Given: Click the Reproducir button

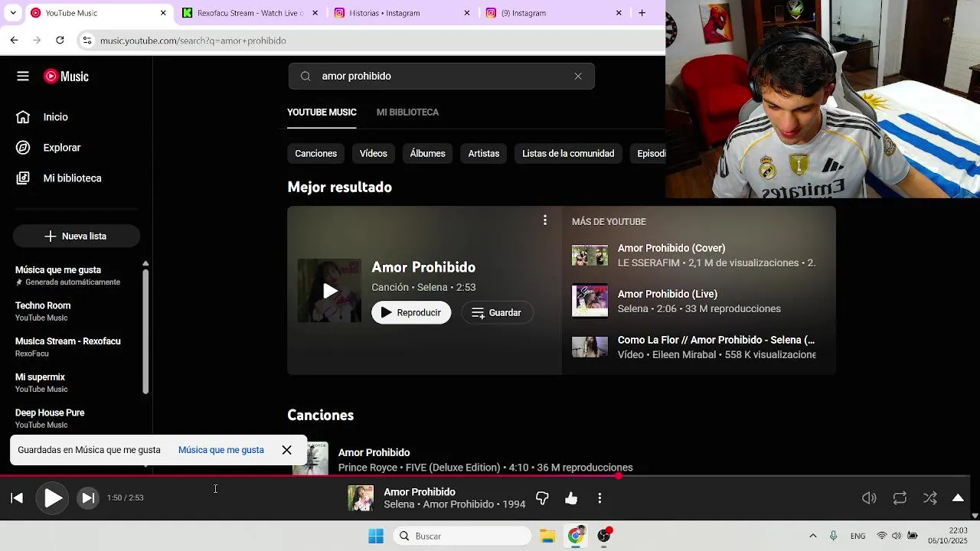Looking at the screenshot, I should coord(411,313).
